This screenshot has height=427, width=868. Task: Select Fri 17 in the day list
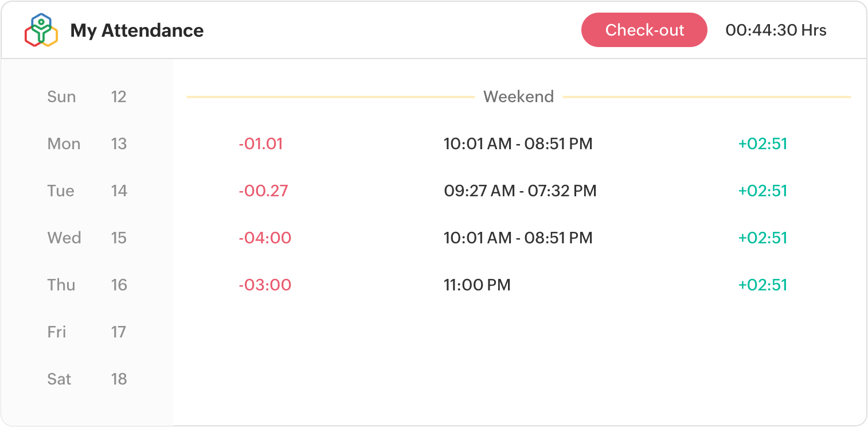click(x=86, y=332)
